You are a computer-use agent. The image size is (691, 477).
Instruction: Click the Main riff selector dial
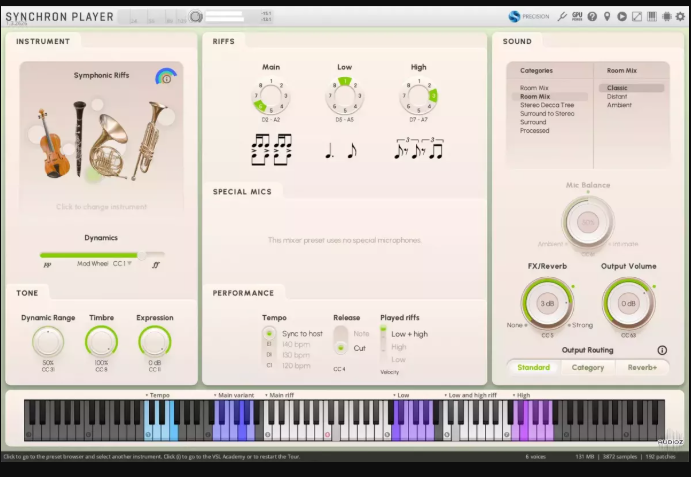pos(271,96)
